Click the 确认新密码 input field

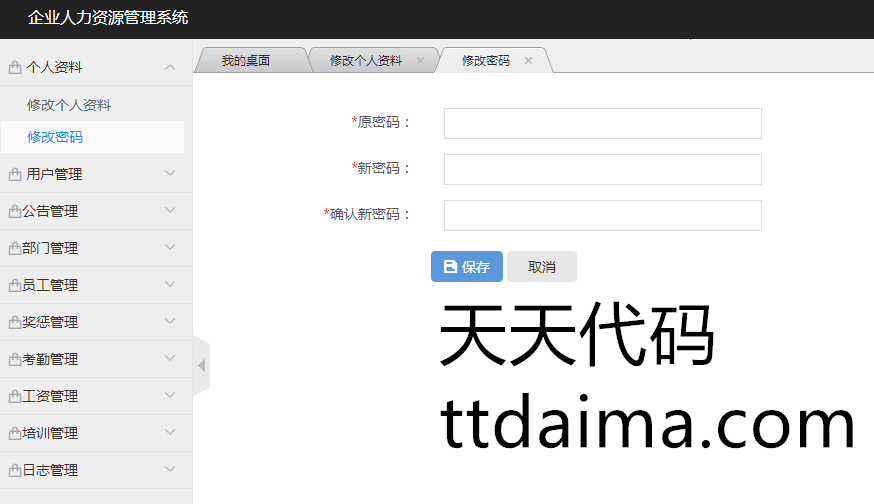pos(602,215)
